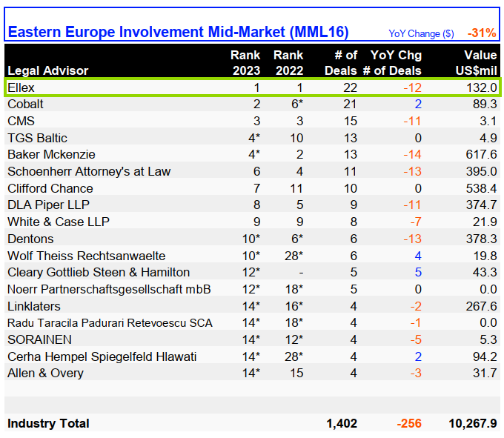This screenshot has width=504, height=438.
Task: Click Allen & Overy's YoY change of -3
Action: pos(416,374)
